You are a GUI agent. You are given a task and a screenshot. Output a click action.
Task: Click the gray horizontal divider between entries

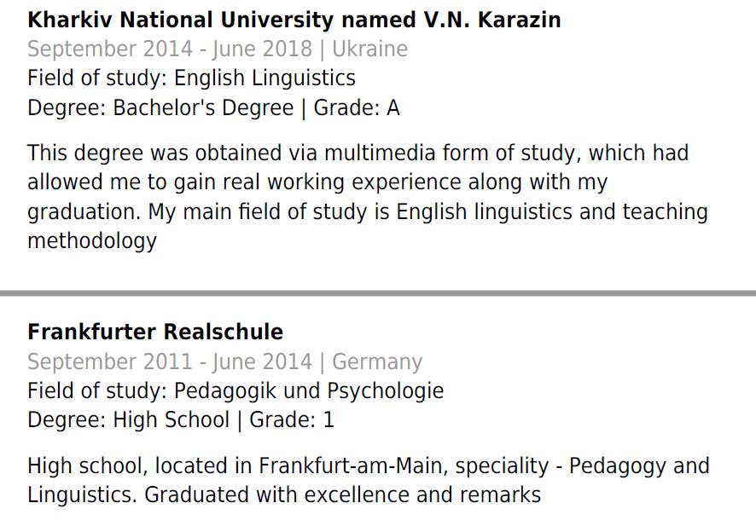[x=378, y=293]
